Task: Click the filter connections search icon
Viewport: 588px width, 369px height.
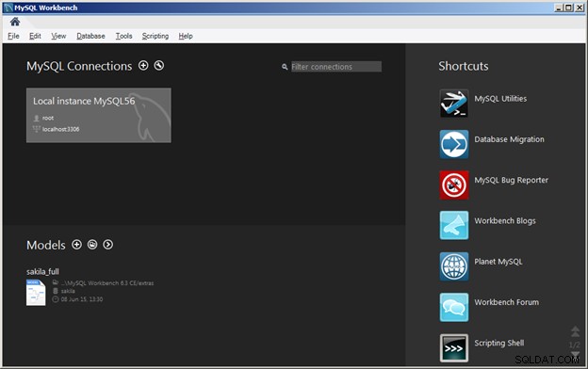Action: click(285, 67)
